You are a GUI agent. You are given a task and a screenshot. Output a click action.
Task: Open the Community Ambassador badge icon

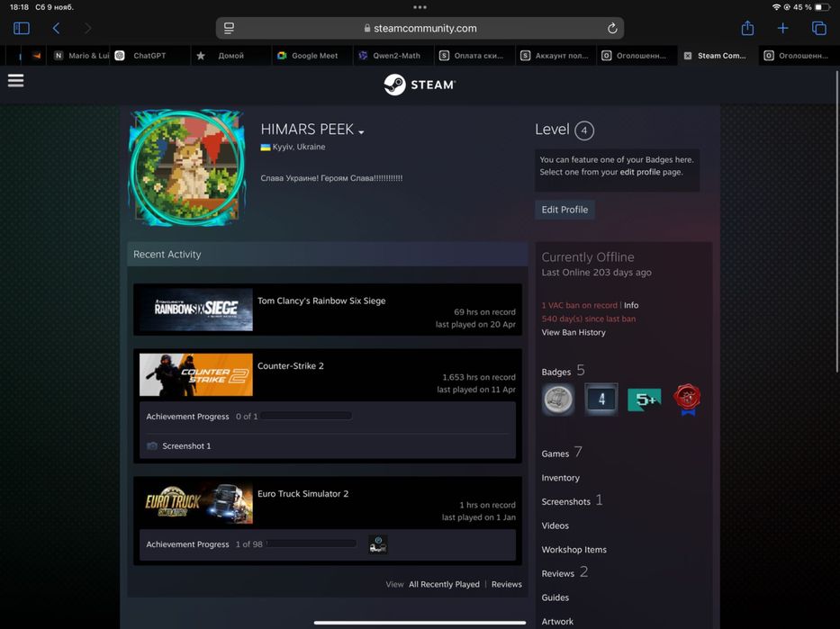pos(557,399)
